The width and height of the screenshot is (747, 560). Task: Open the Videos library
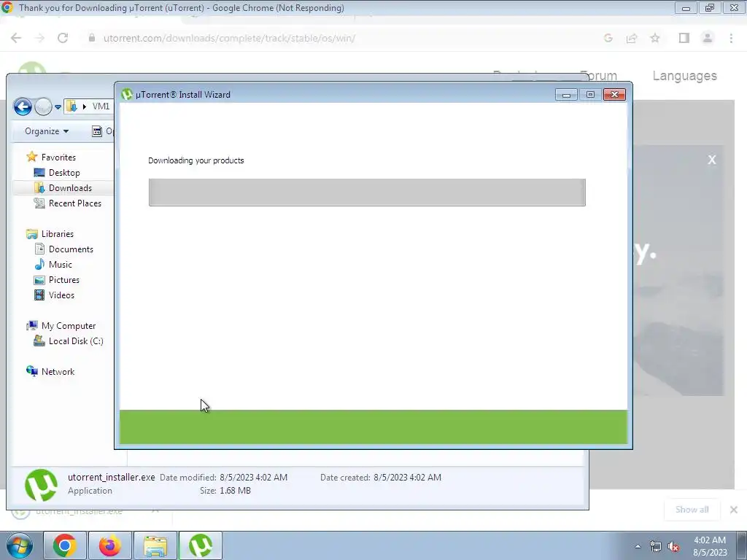pos(61,295)
